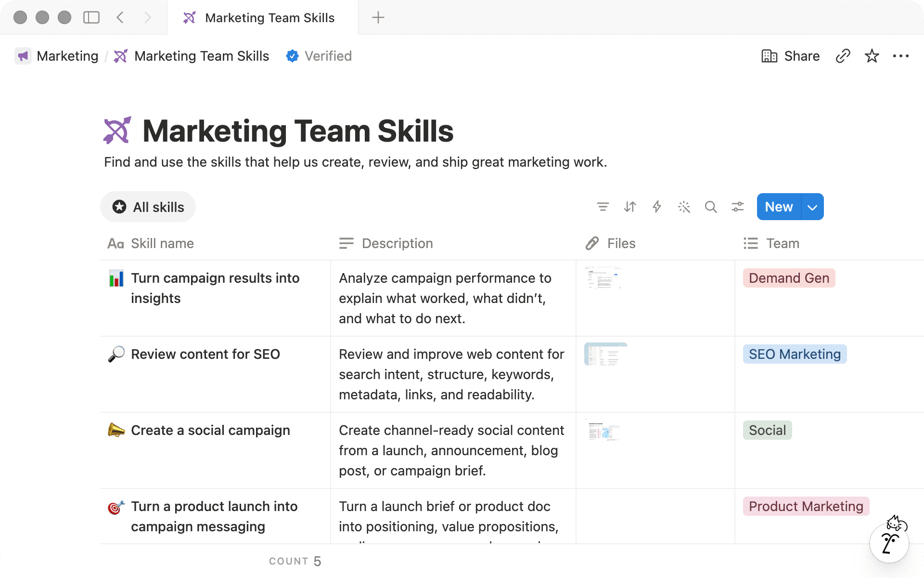Screen dimensions: 924x578
Task: Open file thumbnail in campaign results row
Action: tap(603, 277)
